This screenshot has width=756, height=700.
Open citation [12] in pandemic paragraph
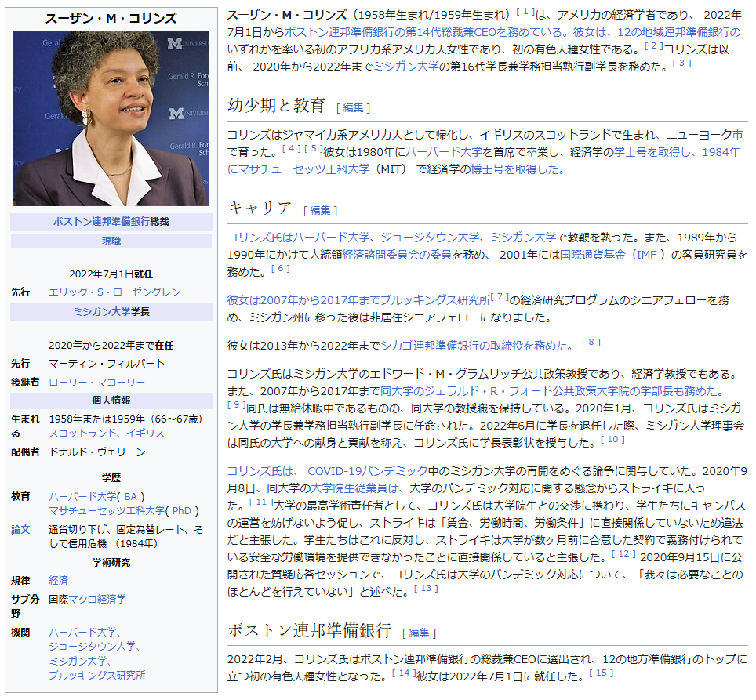624,554
